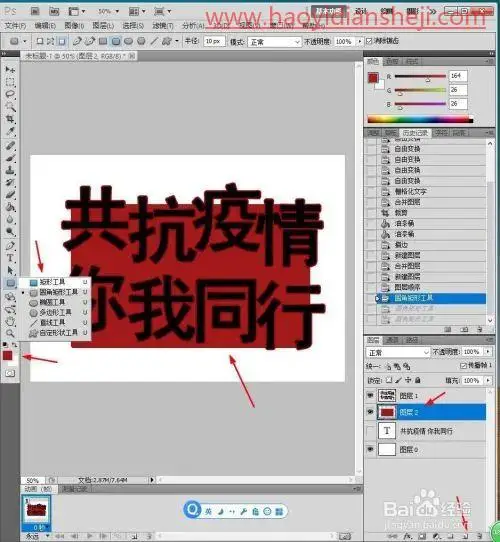The height and width of the screenshot is (542, 500).
Task: Toggle the propagate frame 1 checkbox
Action: click(x=463, y=365)
